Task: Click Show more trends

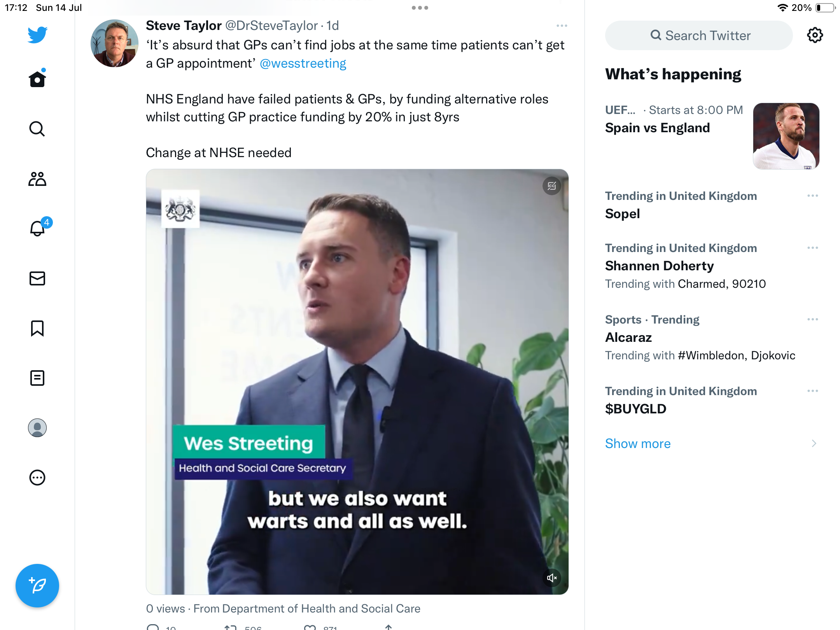Action: (x=638, y=444)
